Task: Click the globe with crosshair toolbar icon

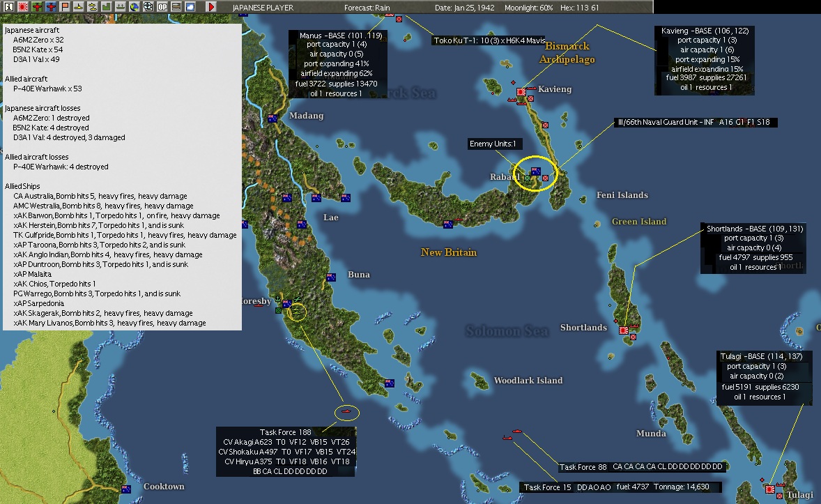Action: click(148, 7)
